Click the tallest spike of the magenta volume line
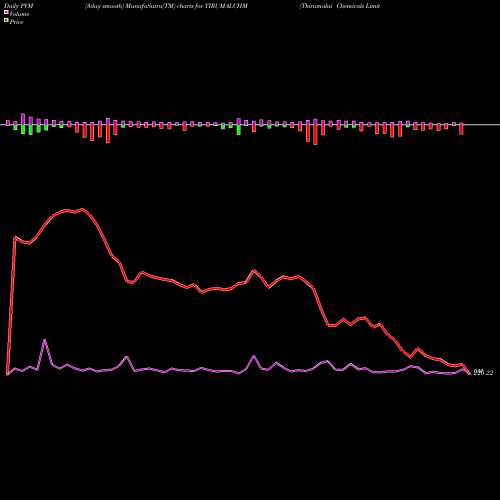Screen dimensions: 500x500 [45, 340]
